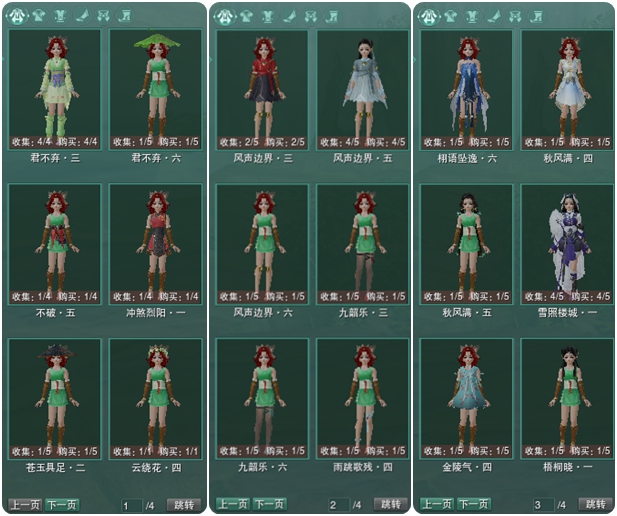The width and height of the screenshot is (617, 516).
Task: Select full outfit category icon in page 2 panel
Action: 225,17
